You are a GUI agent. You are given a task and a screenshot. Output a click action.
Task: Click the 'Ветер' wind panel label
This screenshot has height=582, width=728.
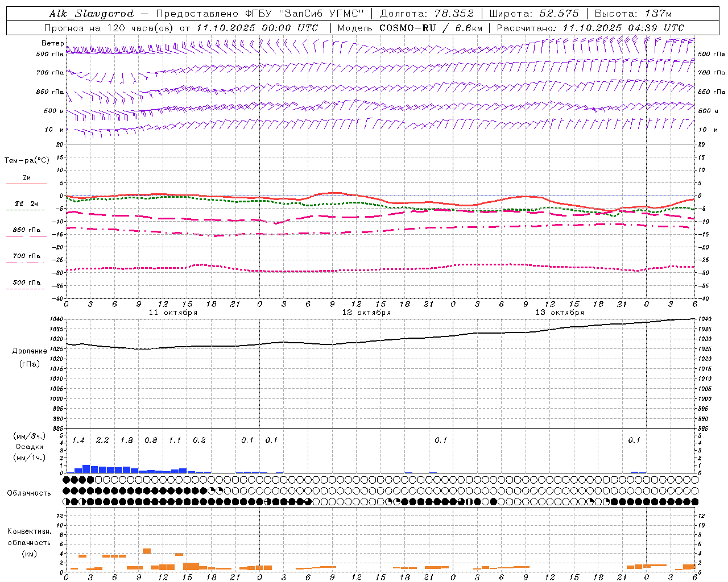click(52, 43)
